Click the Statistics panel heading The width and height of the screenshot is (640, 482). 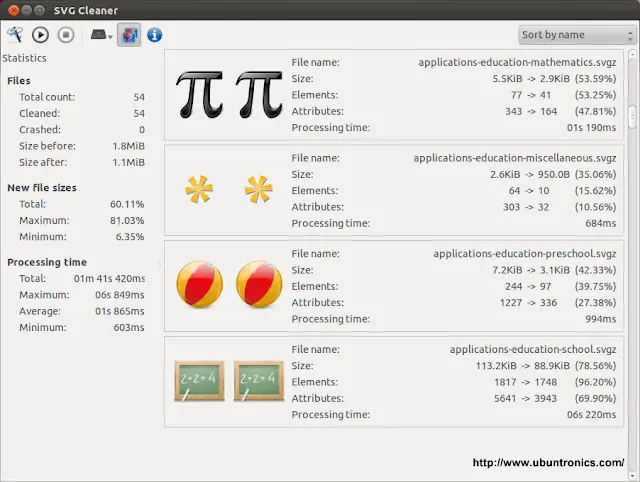pyautogui.click(x=24, y=58)
